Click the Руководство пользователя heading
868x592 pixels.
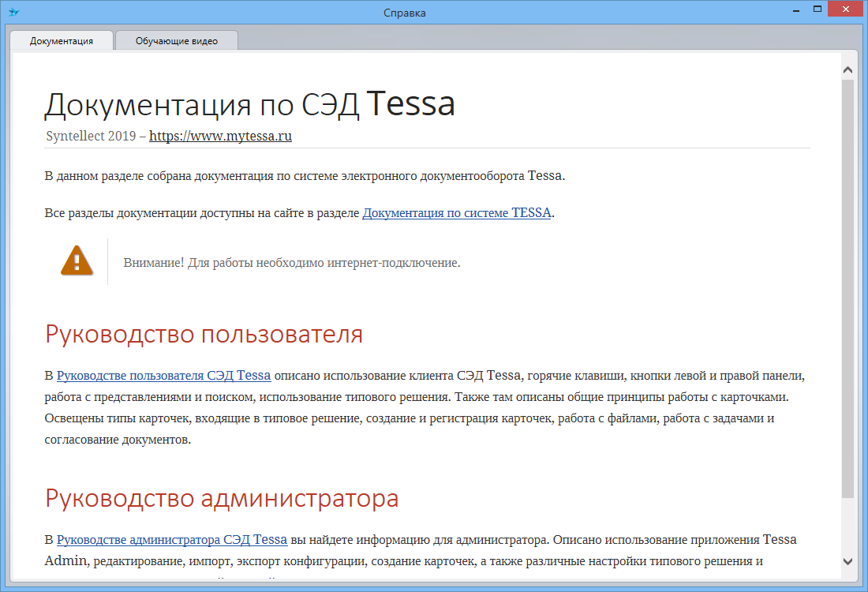pos(204,334)
